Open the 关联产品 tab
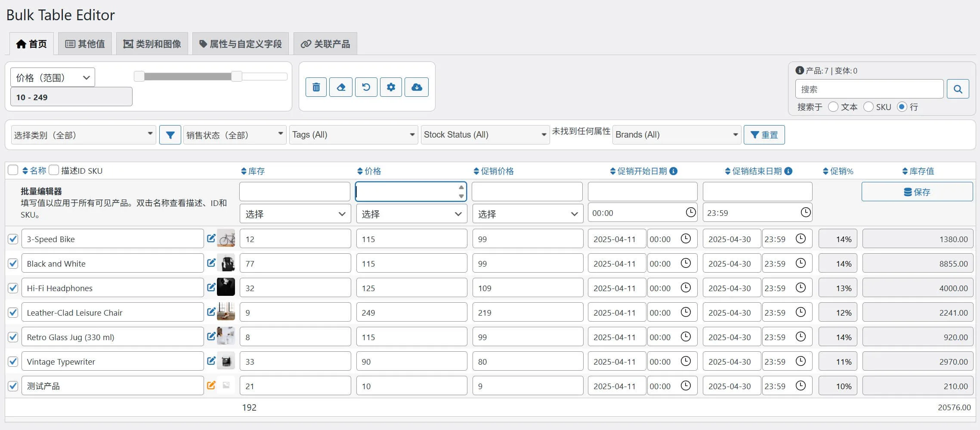 pyautogui.click(x=325, y=44)
